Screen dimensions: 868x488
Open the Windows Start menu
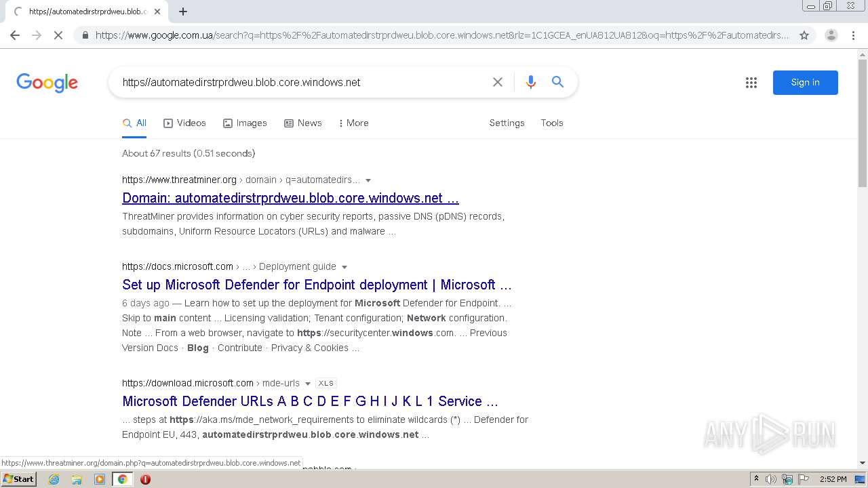point(19,479)
